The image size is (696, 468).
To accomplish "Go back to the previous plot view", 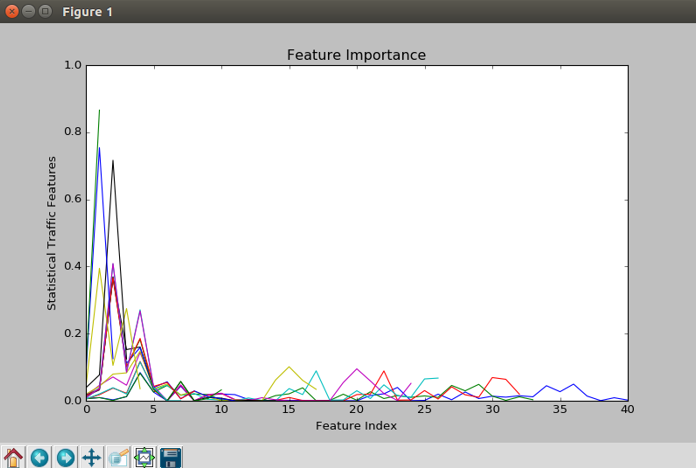I will (39, 457).
